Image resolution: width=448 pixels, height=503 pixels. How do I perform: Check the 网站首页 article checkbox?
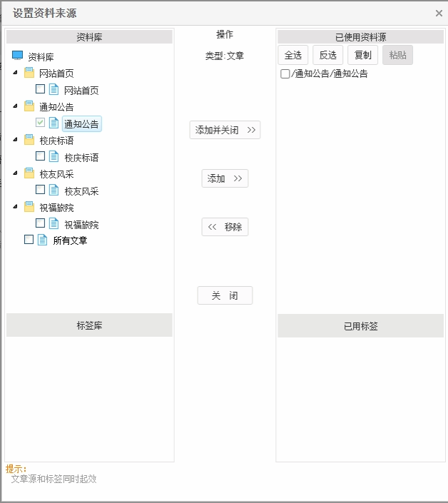(x=41, y=89)
